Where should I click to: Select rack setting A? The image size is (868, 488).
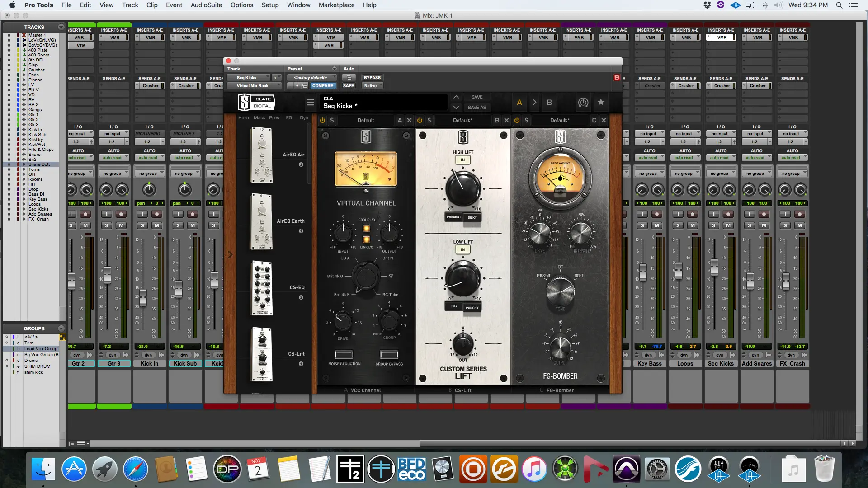[519, 103]
